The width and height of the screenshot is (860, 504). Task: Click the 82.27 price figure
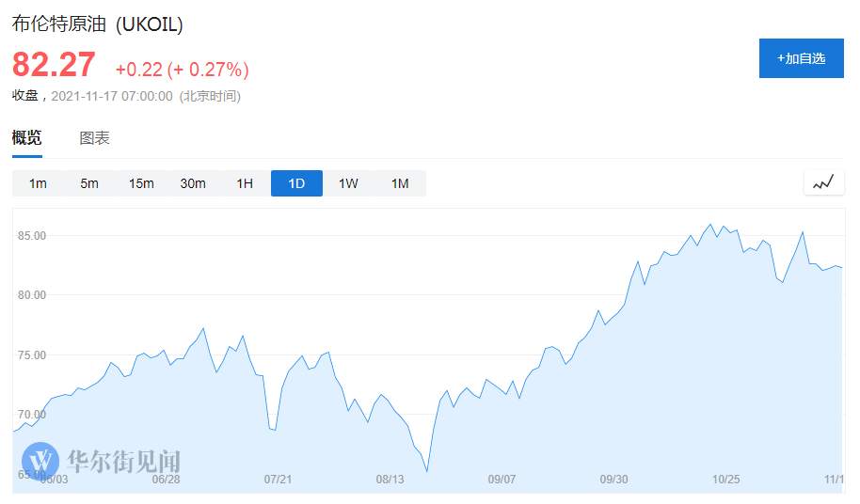pyautogui.click(x=54, y=65)
